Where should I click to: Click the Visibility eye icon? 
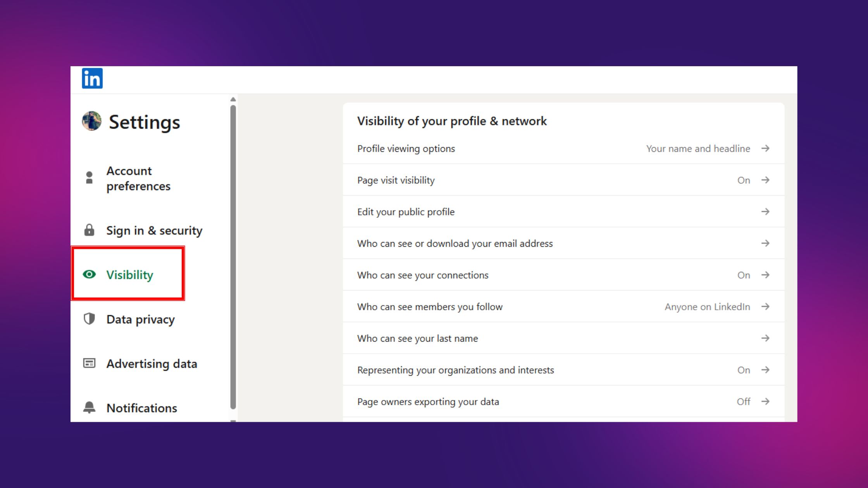click(x=89, y=275)
